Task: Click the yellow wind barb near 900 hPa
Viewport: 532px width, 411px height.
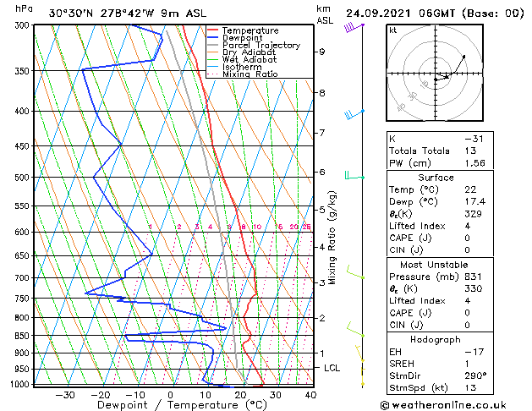Action: [x=359, y=353]
